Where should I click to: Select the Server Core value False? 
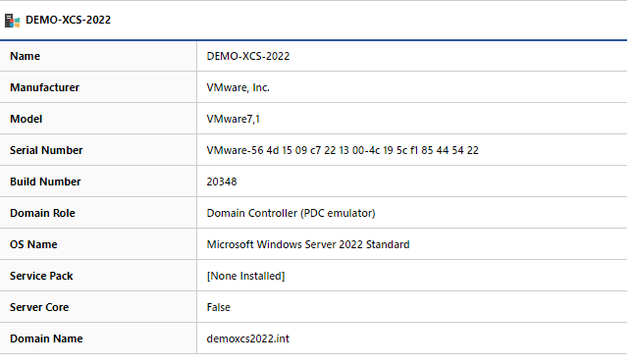218,307
